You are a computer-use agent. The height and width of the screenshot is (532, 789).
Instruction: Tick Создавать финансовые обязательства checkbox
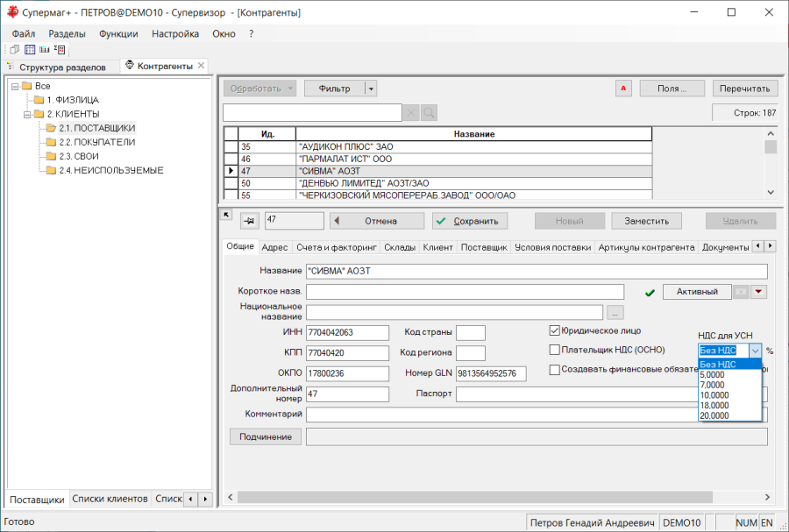[555, 370]
